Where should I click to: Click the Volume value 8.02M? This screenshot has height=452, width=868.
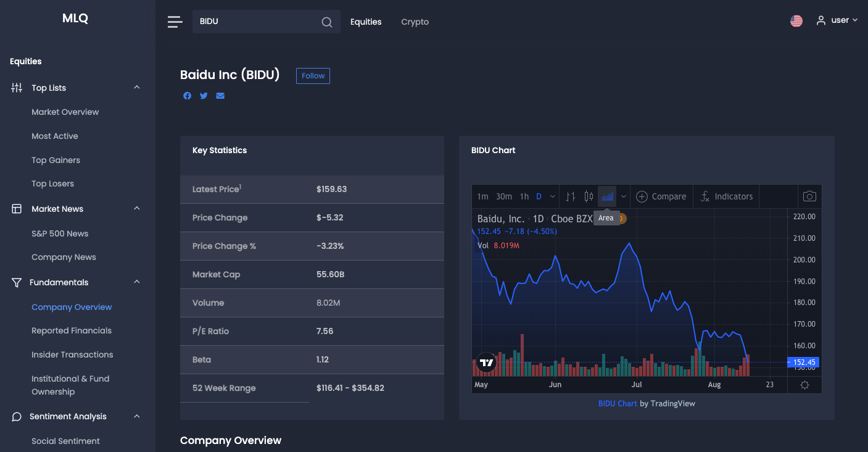click(328, 303)
